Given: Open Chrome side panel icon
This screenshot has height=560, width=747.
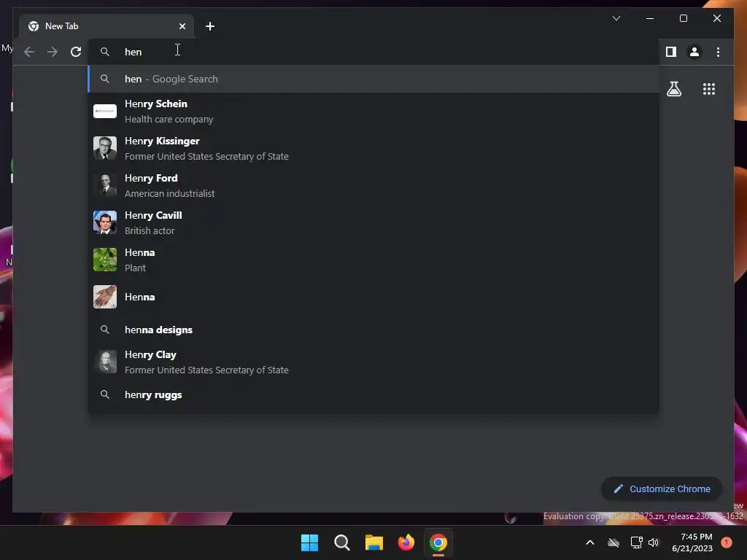Looking at the screenshot, I should click(671, 52).
